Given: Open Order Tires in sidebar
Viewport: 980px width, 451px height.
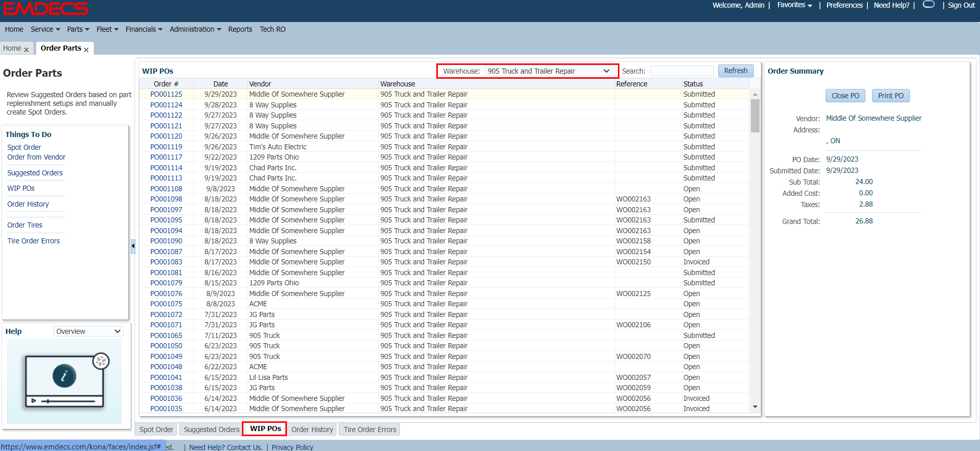Looking at the screenshot, I should click(25, 225).
